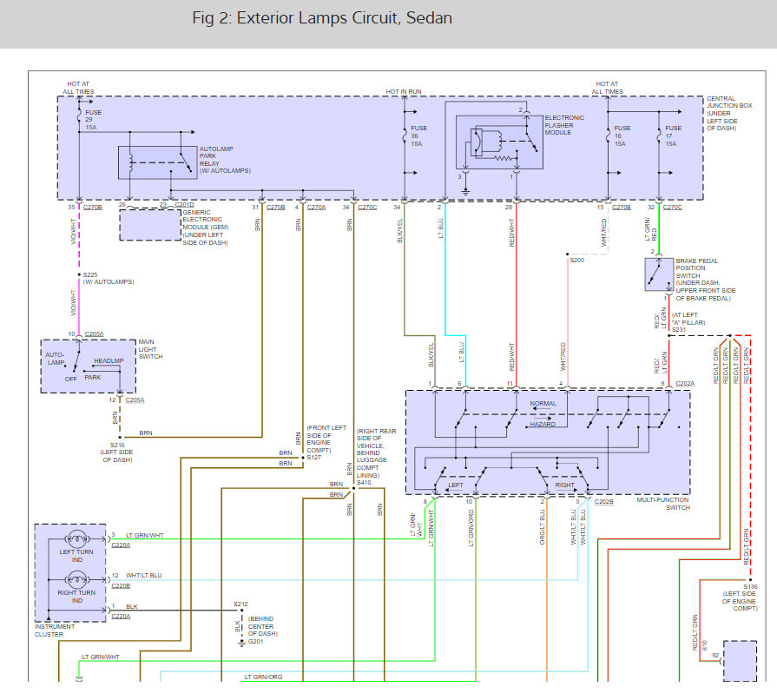Click the S127 splice label
This screenshot has height=700, width=777.
coord(313,457)
